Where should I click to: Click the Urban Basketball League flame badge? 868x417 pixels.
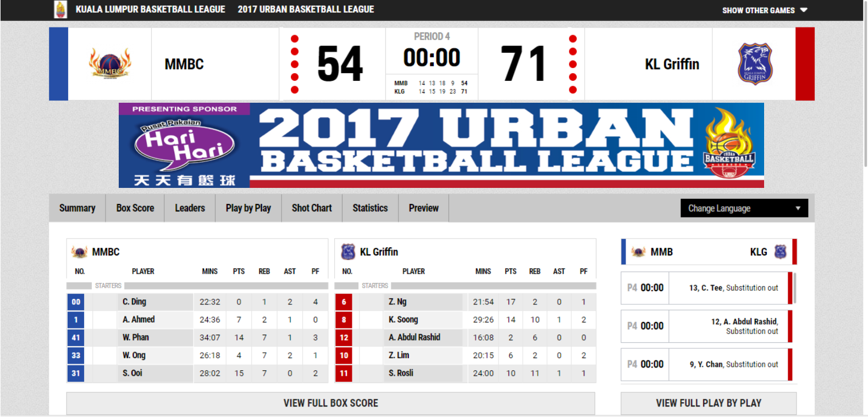coord(729,143)
